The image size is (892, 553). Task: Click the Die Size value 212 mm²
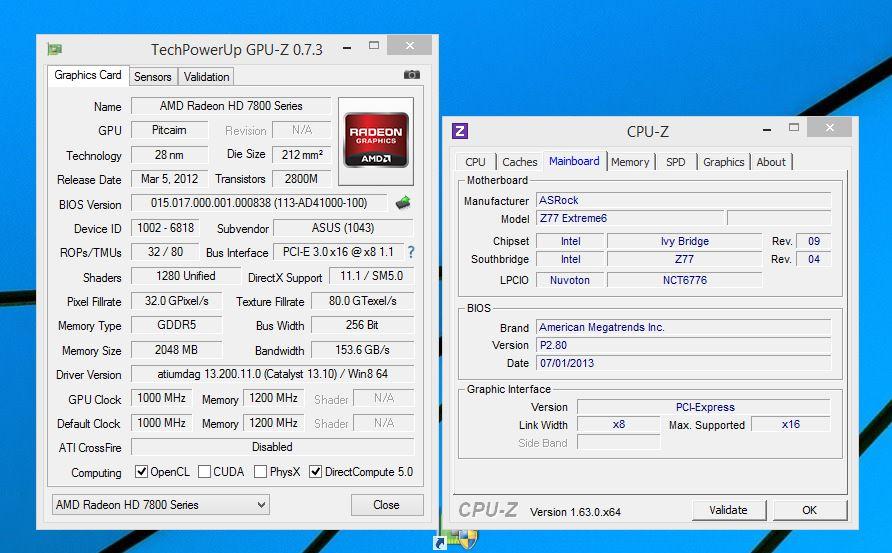pyautogui.click(x=302, y=154)
